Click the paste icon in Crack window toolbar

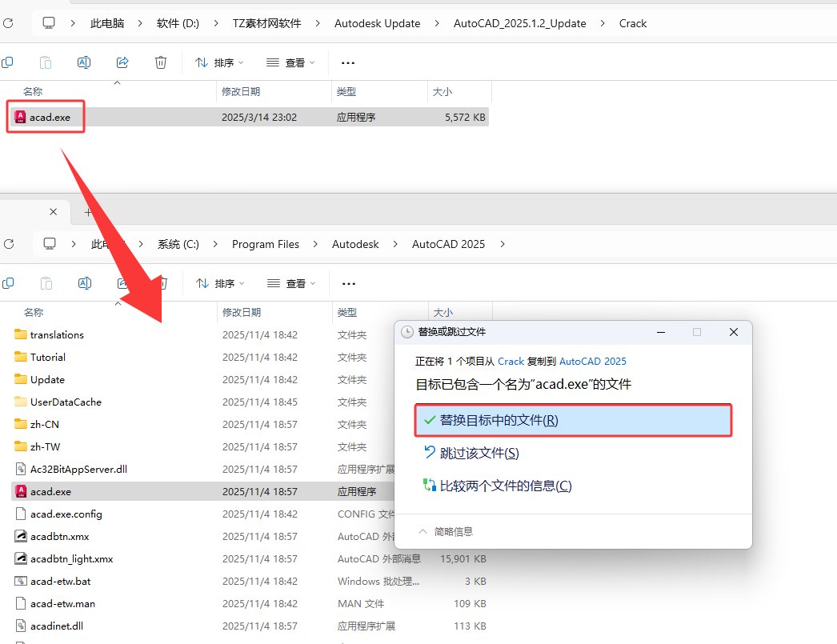coord(46,62)
